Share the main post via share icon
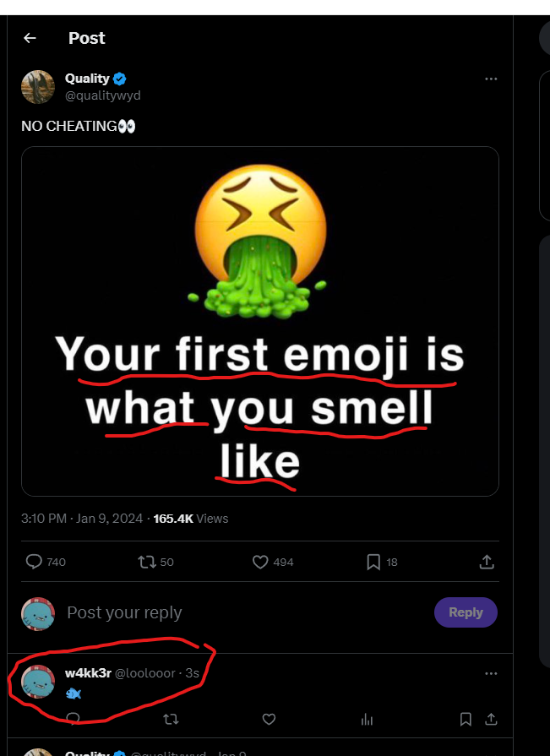Viewport: 550px width, 756px height. [x=487, y=562]
